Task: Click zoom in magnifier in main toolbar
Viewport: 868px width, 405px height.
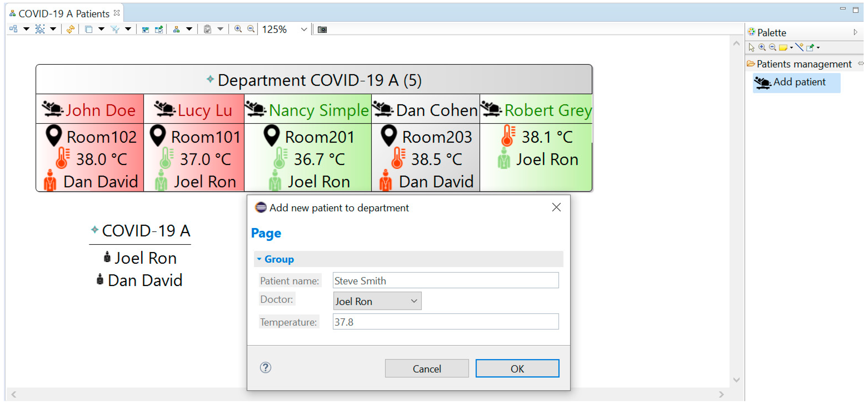Action: click(x=238, y=29)
